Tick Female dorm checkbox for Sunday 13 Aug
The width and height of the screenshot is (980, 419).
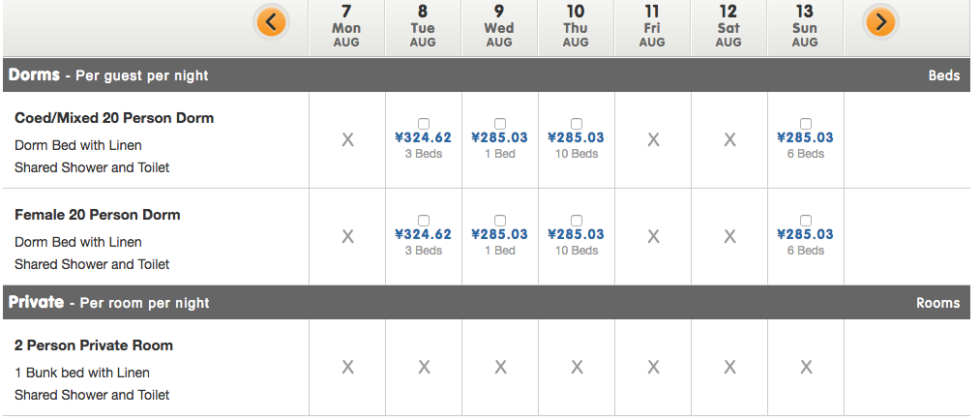[x=806, y=221]
